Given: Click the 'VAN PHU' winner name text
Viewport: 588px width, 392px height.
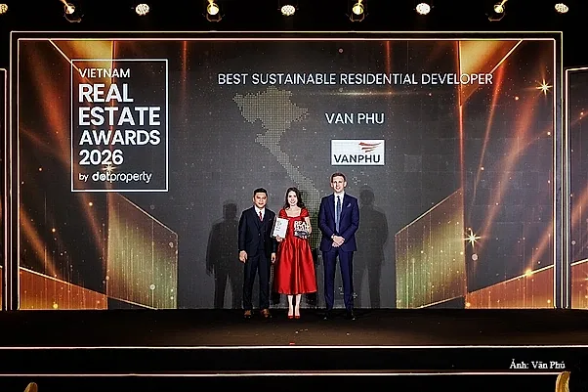Looking at the screenshot, I should click(x=355, y=118).
